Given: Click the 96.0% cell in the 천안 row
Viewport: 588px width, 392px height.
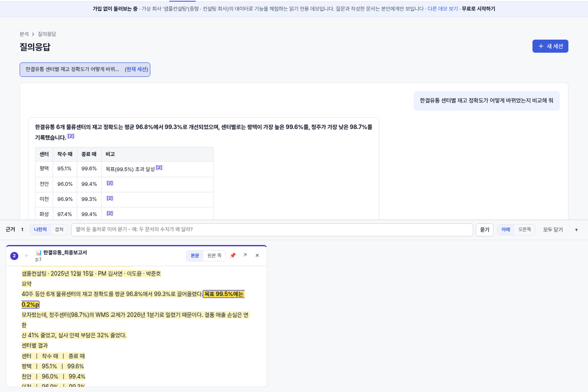Looking at the screenshot, I should [x=65, y=184].
